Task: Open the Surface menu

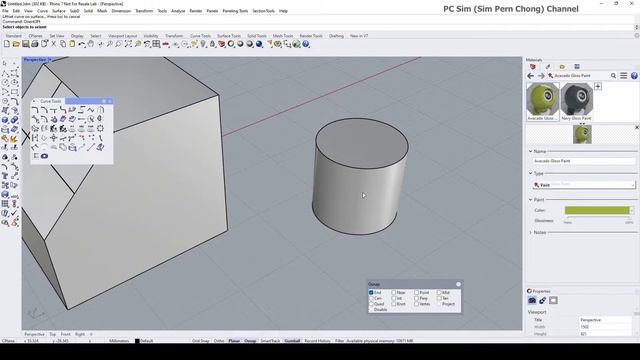Action: (x=59, y=11)
